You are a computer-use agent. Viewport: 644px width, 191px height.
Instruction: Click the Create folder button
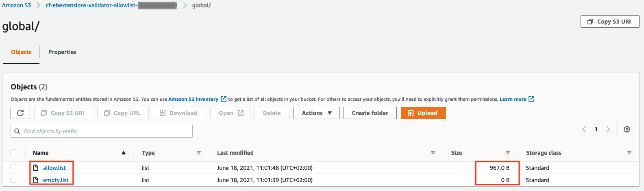pos(370,113)
